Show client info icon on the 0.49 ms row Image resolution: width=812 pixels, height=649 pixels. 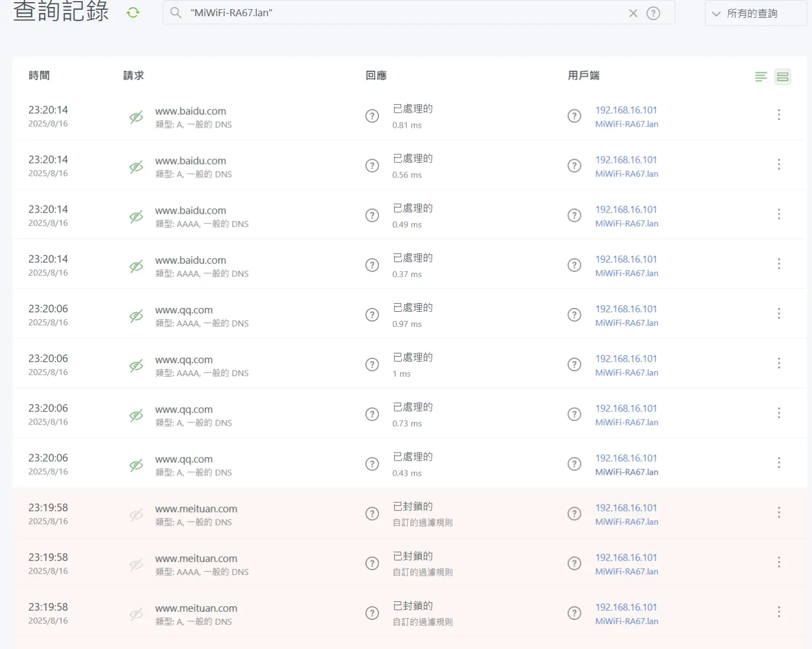click(x=574, y=215)
